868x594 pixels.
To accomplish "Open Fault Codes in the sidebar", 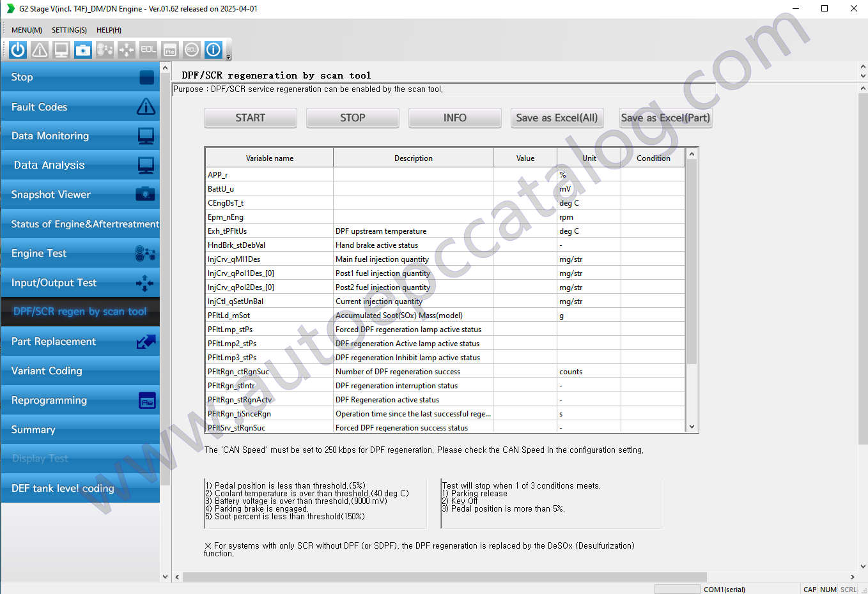I will point(80,107).
